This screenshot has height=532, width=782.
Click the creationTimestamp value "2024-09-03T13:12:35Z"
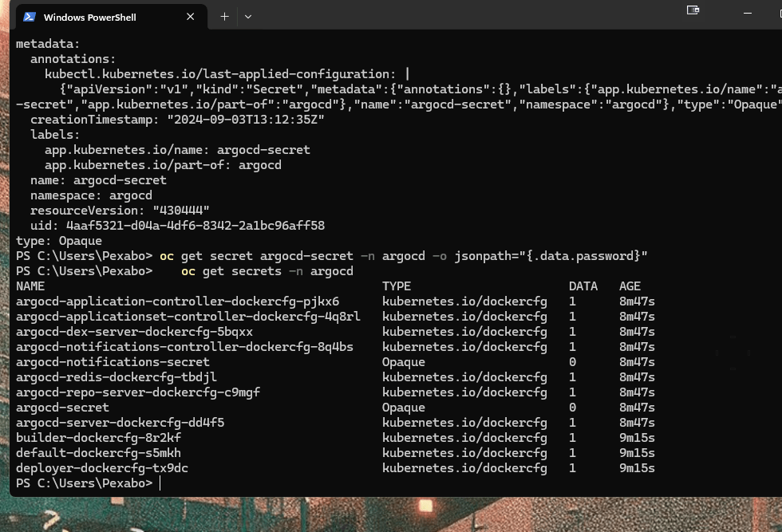point(246,120)
